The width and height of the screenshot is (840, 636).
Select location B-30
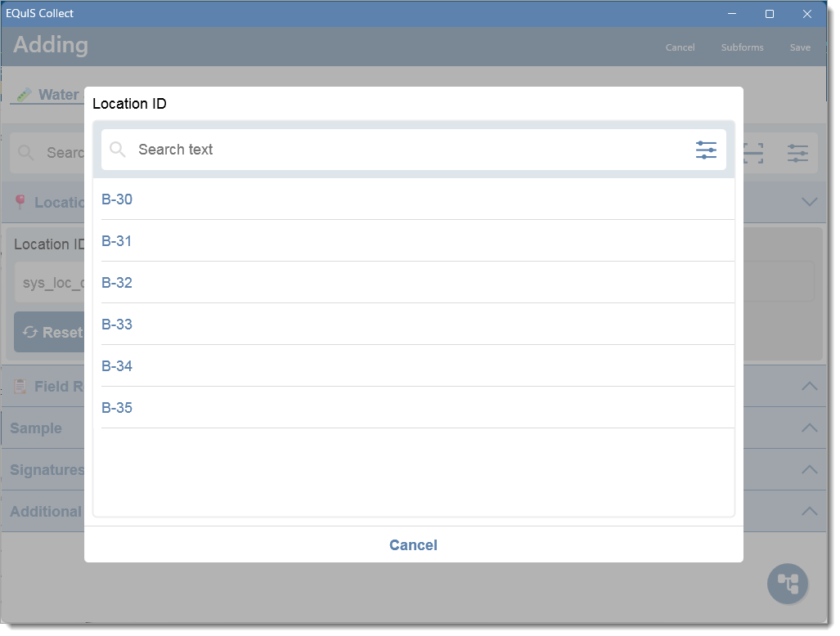(418, 199)
